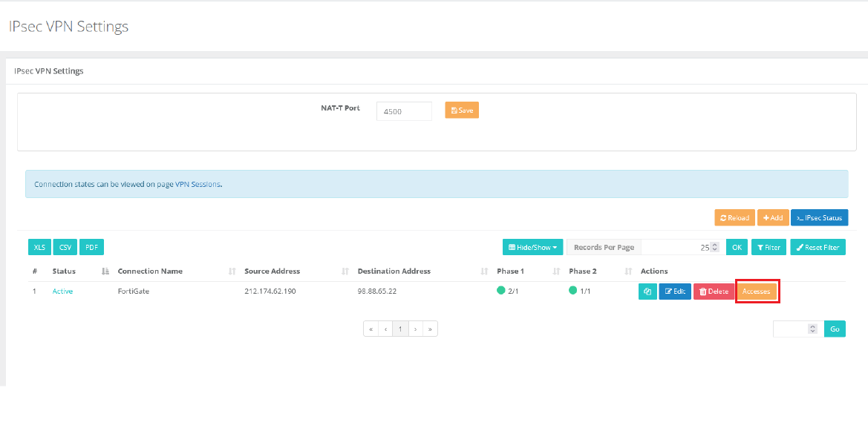Click the Records Per Page stepper
Screen dimensions: 868x428
coord(714,247)
